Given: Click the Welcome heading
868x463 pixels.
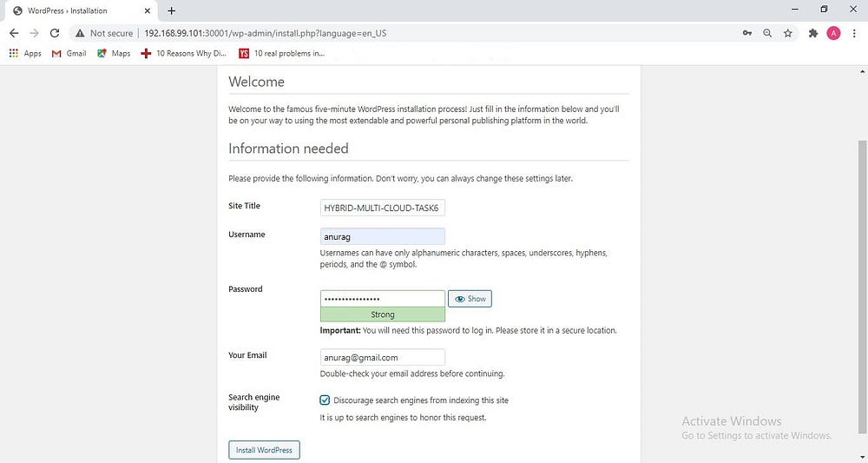Looking at the screenshot, I should pyautogui.click(x=256, y=82).
